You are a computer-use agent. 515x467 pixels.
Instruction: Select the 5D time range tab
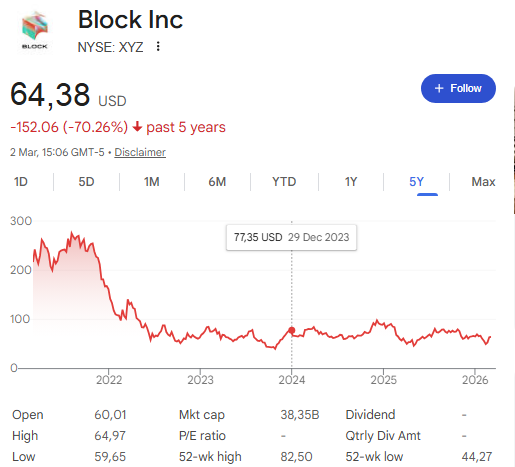click(86, 182)
